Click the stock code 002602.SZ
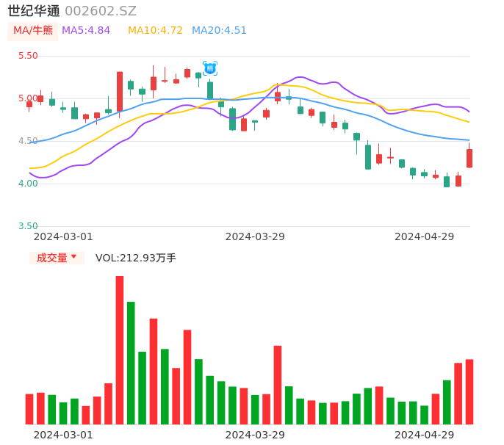 (x=101, y=11)
